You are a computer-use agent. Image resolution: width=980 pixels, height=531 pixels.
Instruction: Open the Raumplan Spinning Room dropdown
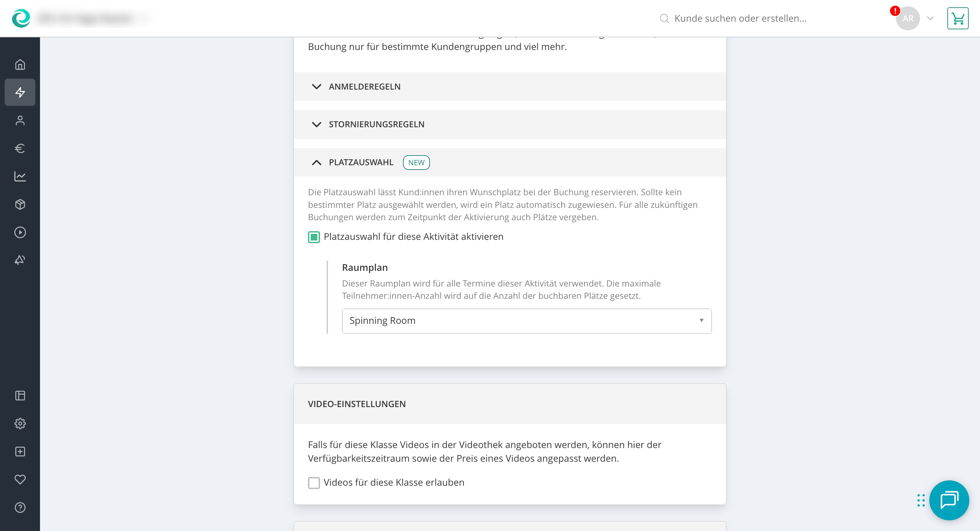(527, 321)
